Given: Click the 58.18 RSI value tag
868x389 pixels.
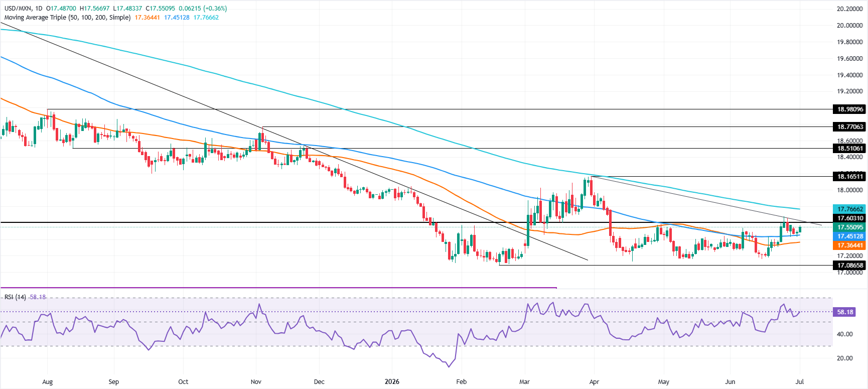Looking at the screenshot, I should [845, 312].
